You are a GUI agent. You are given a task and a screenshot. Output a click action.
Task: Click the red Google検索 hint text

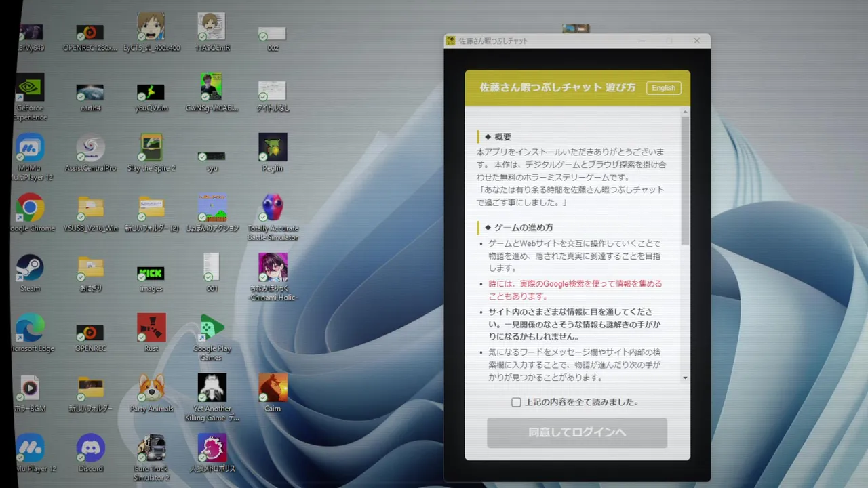click(x=575, y=290)
